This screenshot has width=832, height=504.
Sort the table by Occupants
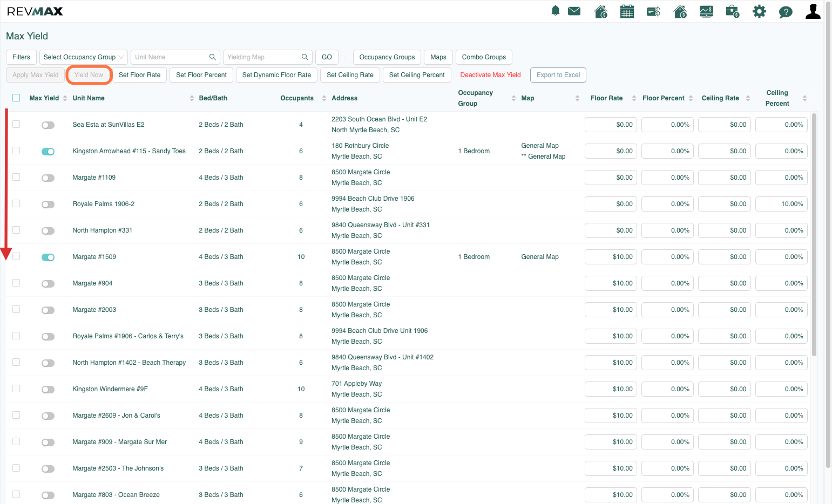(324, 98)
